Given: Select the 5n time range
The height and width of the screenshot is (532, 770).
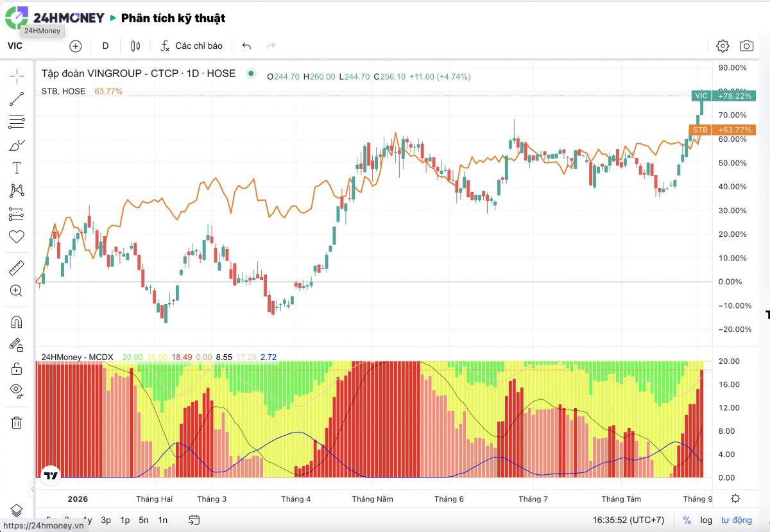Looking at the screenshot, I should click(x=144, y=520).
